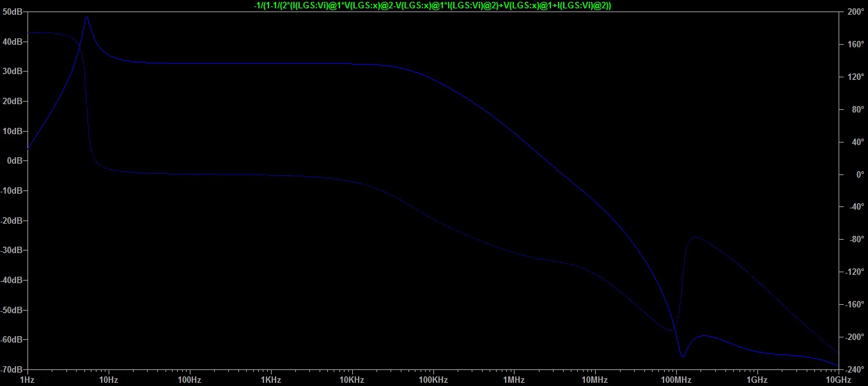Click the 40dB left axis label
This screenshot has height=386, width=868.
(x=13, y=42)
